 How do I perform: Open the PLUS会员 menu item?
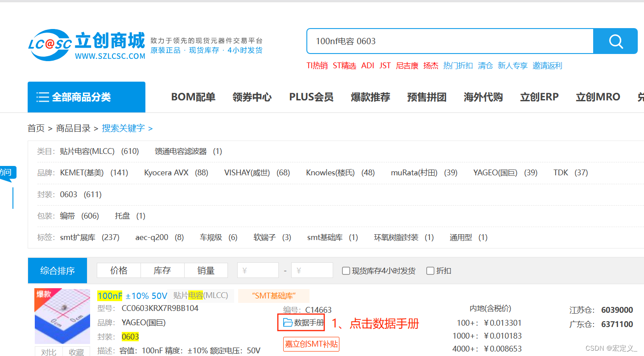311,97
